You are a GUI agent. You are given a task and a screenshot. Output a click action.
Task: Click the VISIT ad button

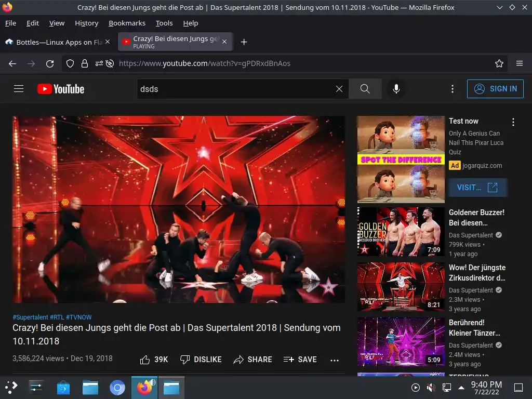click(x=477, y=188)
